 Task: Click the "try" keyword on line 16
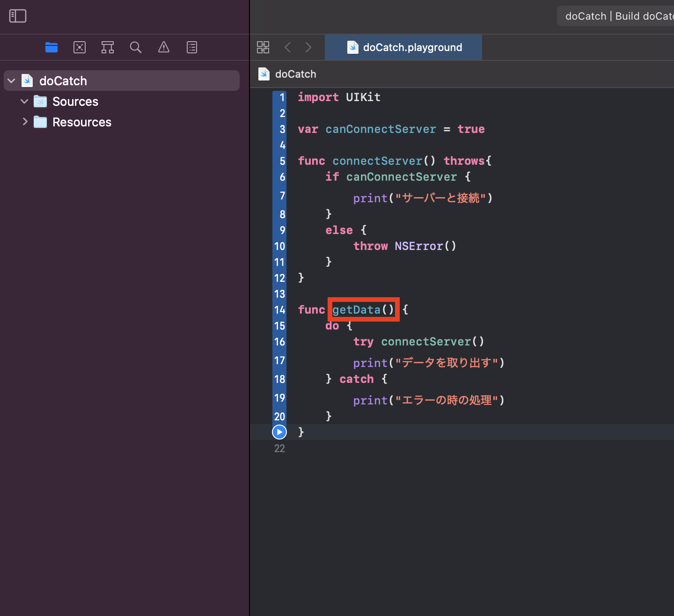point(363,342)
